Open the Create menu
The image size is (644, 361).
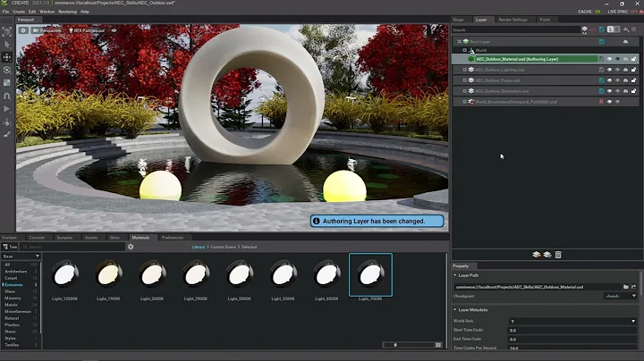19,12
